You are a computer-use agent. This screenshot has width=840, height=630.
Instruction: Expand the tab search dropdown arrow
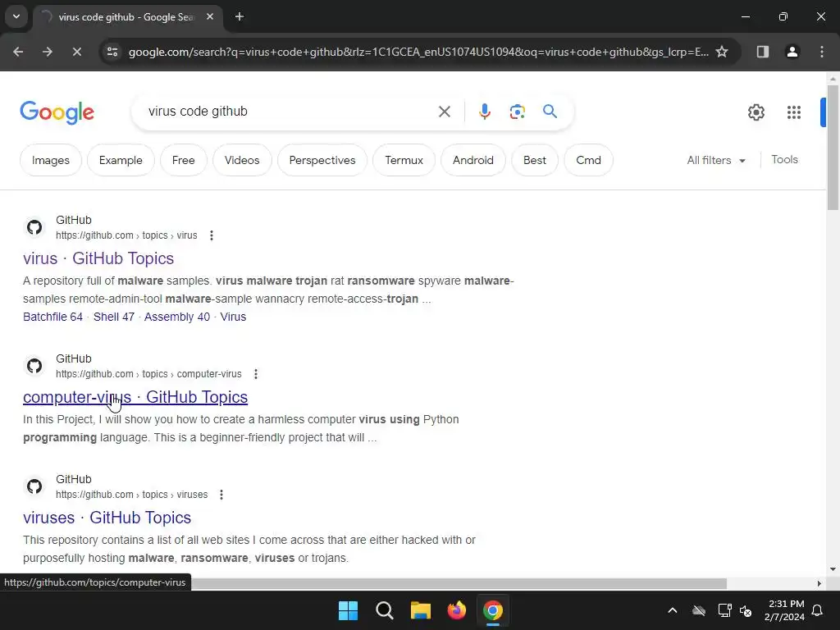coord(16,16)
